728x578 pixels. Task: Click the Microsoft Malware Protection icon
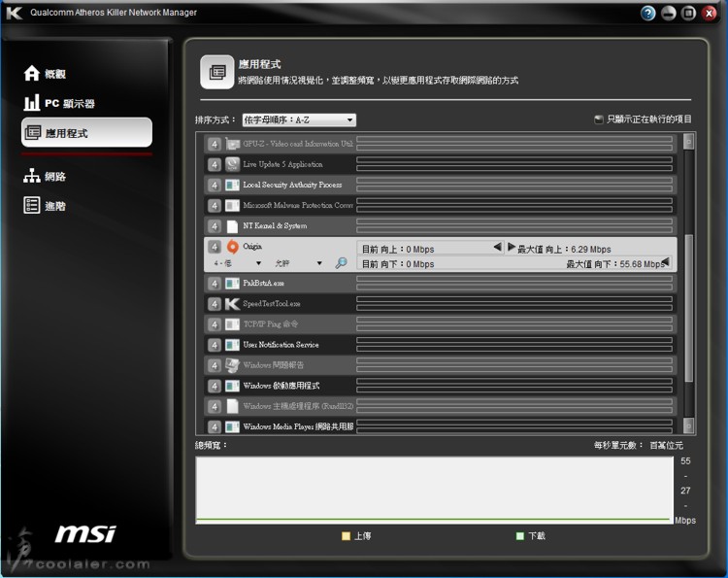232,205
